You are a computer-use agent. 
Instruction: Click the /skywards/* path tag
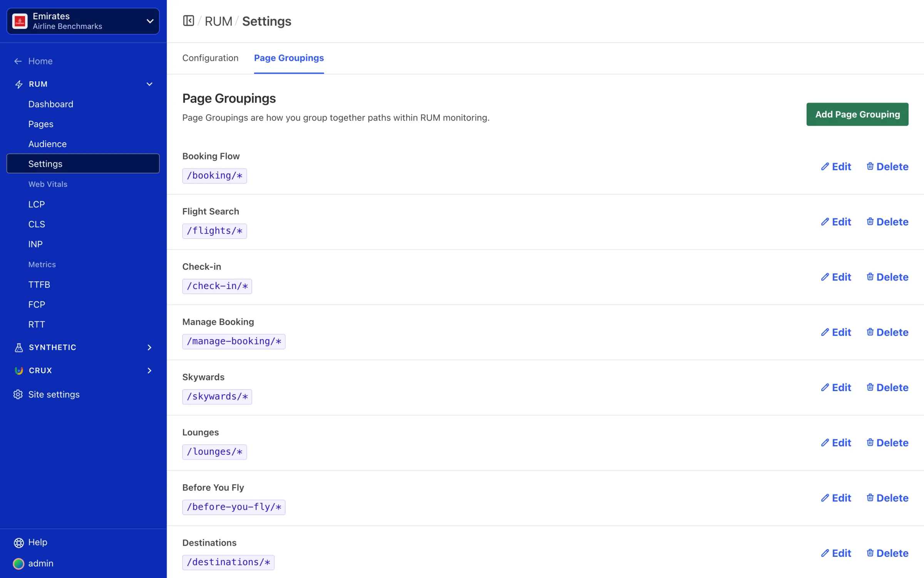pyautogui.click(x=217, y=397)
